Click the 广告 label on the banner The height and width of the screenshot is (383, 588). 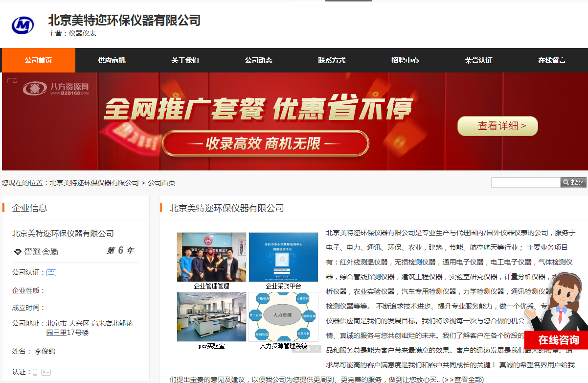tap(12, 80)
